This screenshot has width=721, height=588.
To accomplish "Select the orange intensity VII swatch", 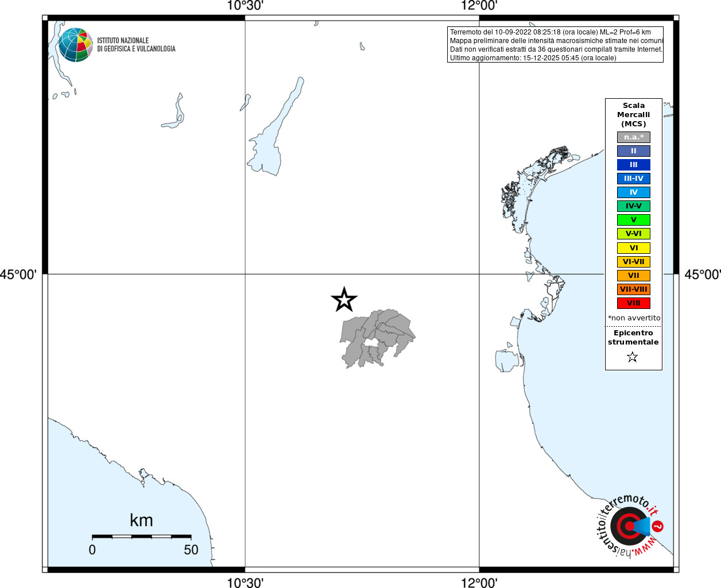I will click(x=634, y=276).
